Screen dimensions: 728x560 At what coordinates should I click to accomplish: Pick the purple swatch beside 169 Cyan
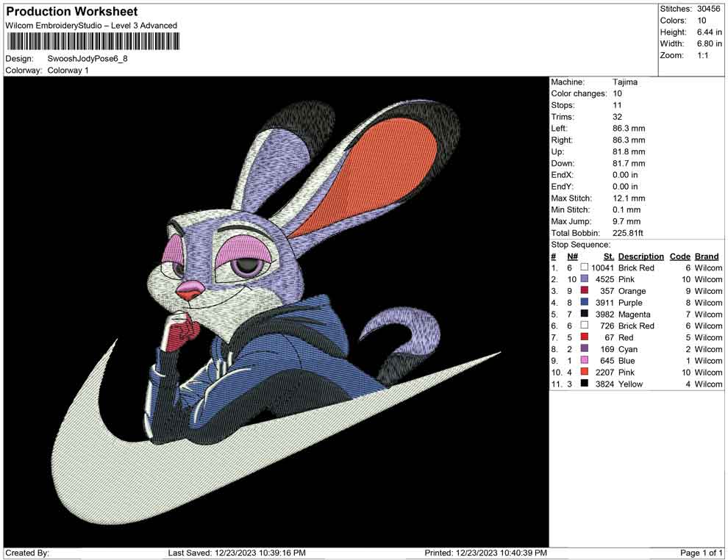pyautogui.click(x=584, y=348)
